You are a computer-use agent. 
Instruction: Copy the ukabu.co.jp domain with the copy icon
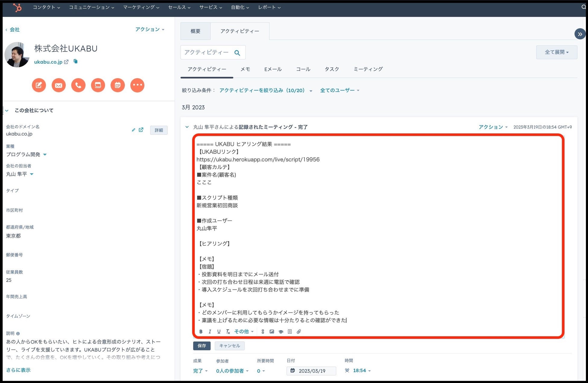(76, 62)
